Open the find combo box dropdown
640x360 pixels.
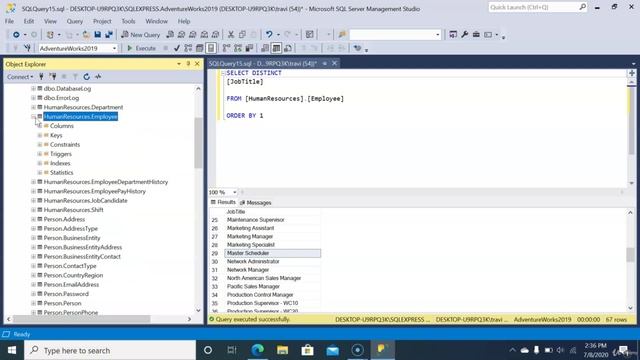coord(438,35)
